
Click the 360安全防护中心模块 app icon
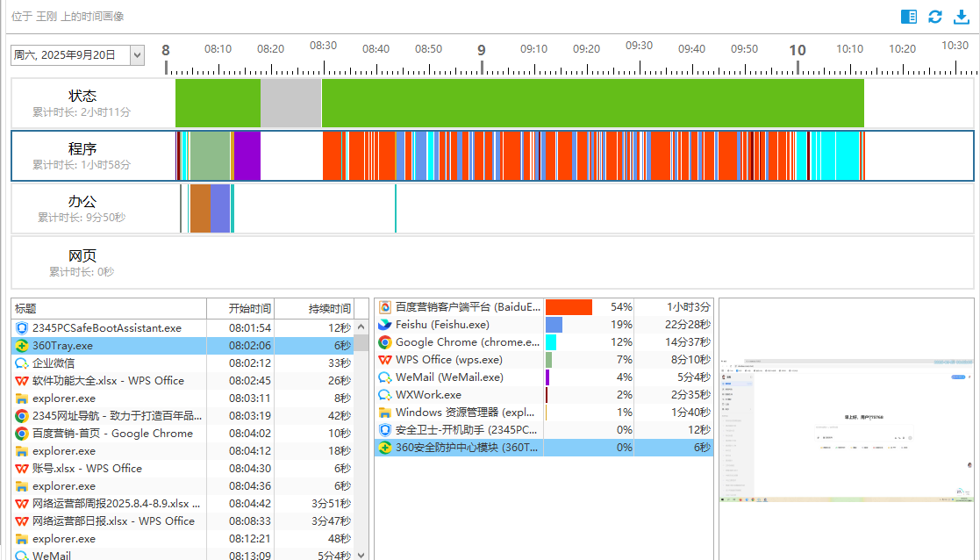(x=385, y=447)
